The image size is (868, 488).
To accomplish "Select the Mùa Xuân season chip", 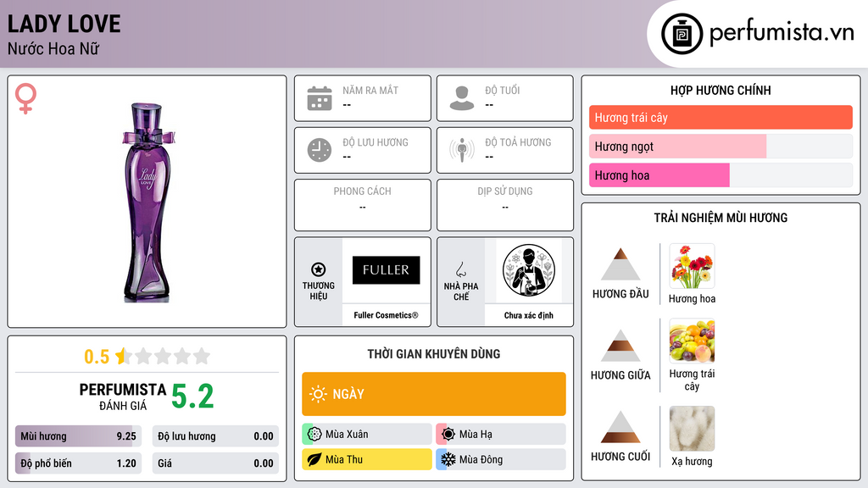I will [x=367, y=435].
